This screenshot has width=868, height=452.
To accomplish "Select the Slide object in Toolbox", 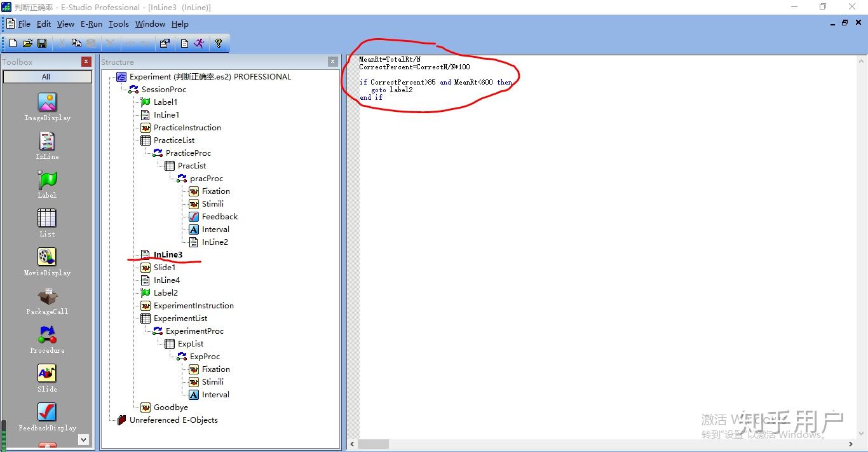I will coord(47,378).
